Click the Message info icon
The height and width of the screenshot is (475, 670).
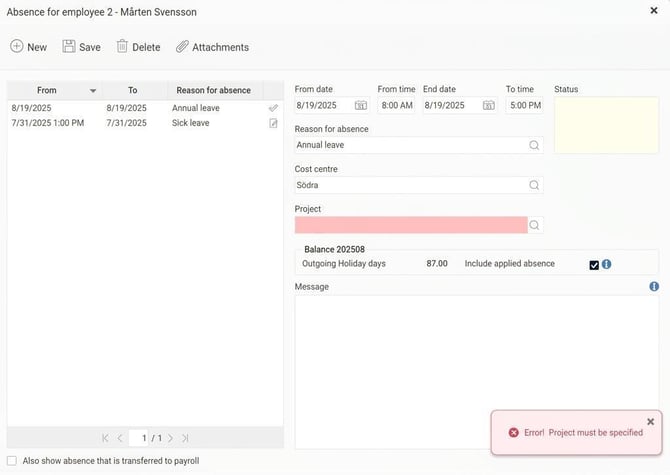pyautogui.click(x=654, y=287)
